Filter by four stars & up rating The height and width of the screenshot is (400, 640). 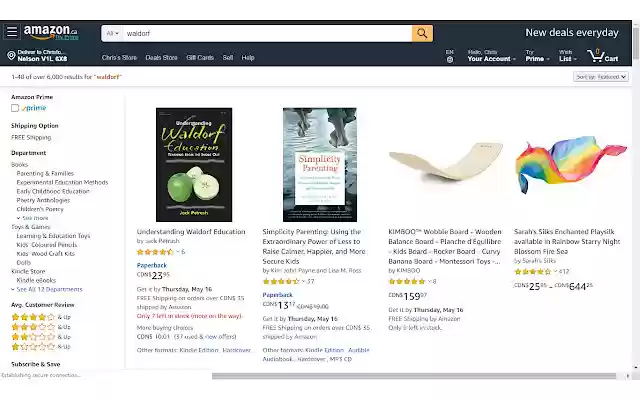(40, 317)
